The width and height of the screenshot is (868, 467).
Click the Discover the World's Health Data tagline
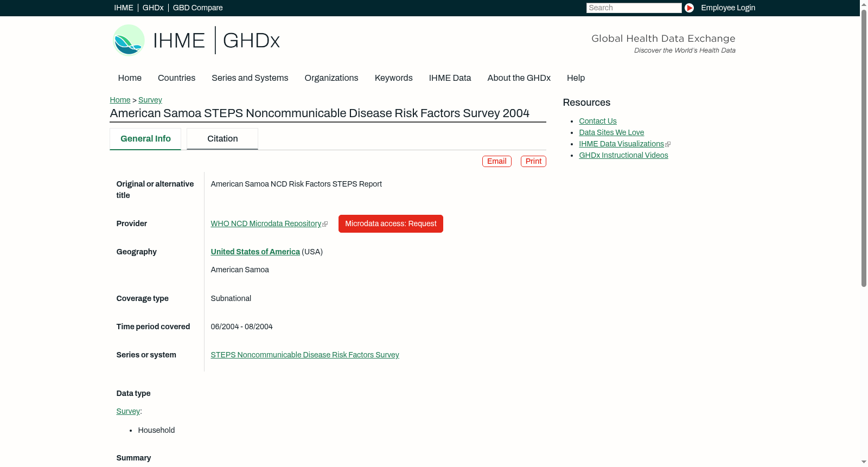(685, 50)
